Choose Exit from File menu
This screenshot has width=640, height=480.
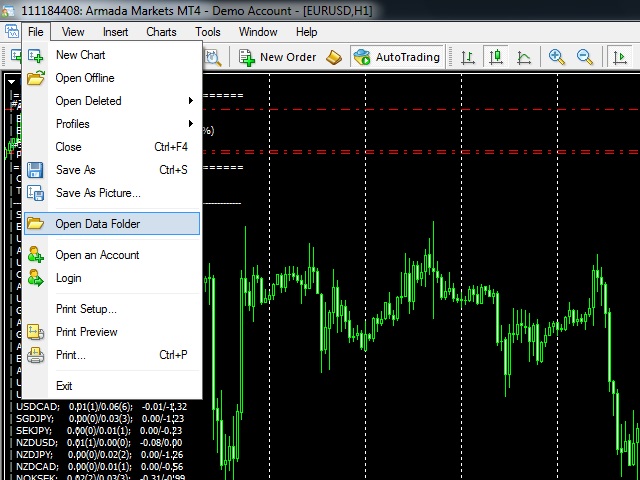tap(112, 386)
